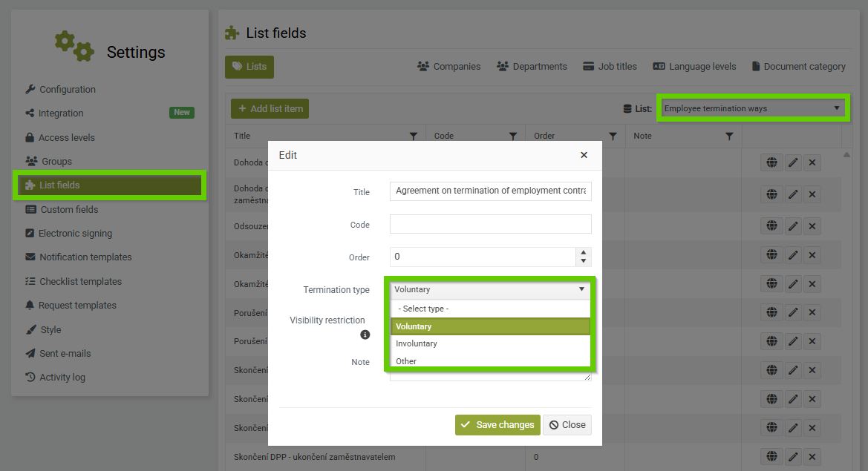The image size is (868, 471).
Task: Open the Employee termination ways list dropdown
Action: point(751,108)
